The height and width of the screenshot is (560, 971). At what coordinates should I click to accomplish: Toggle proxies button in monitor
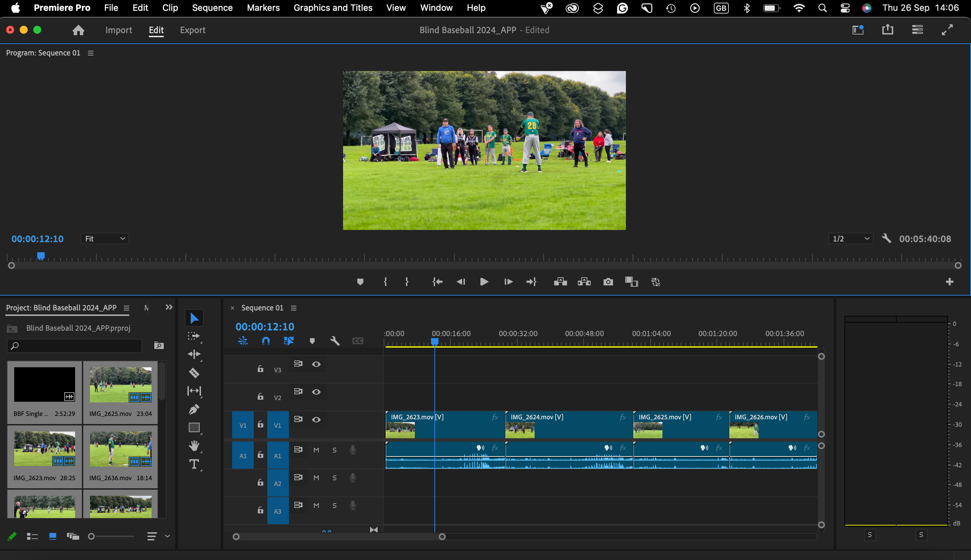[x=656, y=282]
